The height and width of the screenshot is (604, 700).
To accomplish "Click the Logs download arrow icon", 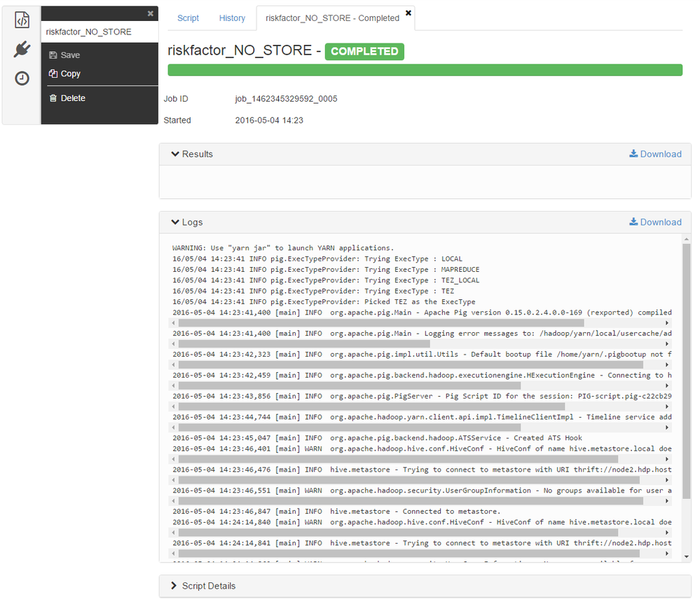I will pos(633,222).
